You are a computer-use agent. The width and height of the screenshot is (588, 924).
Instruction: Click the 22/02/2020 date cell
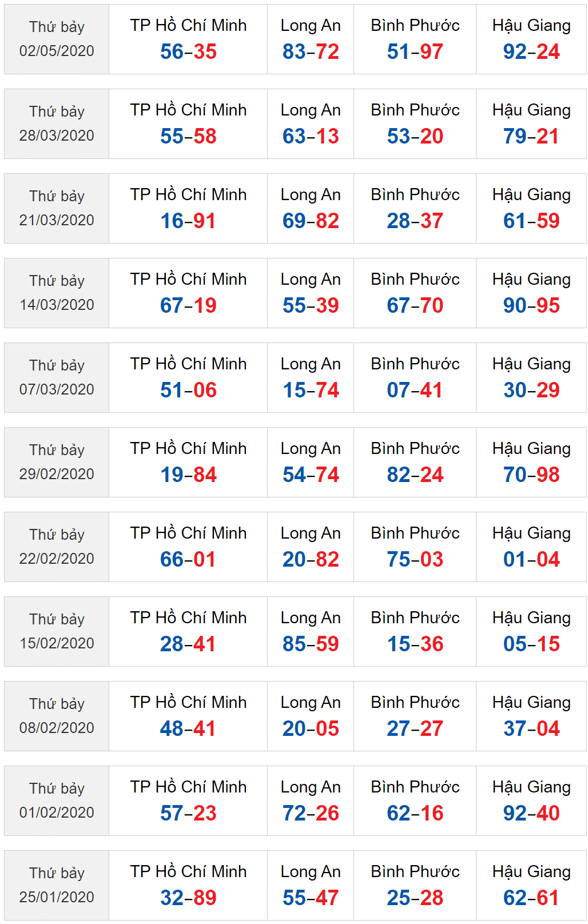click(57, 547)
